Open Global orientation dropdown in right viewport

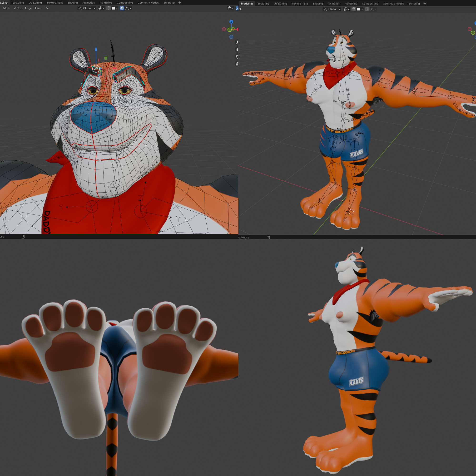click(332, 9)
